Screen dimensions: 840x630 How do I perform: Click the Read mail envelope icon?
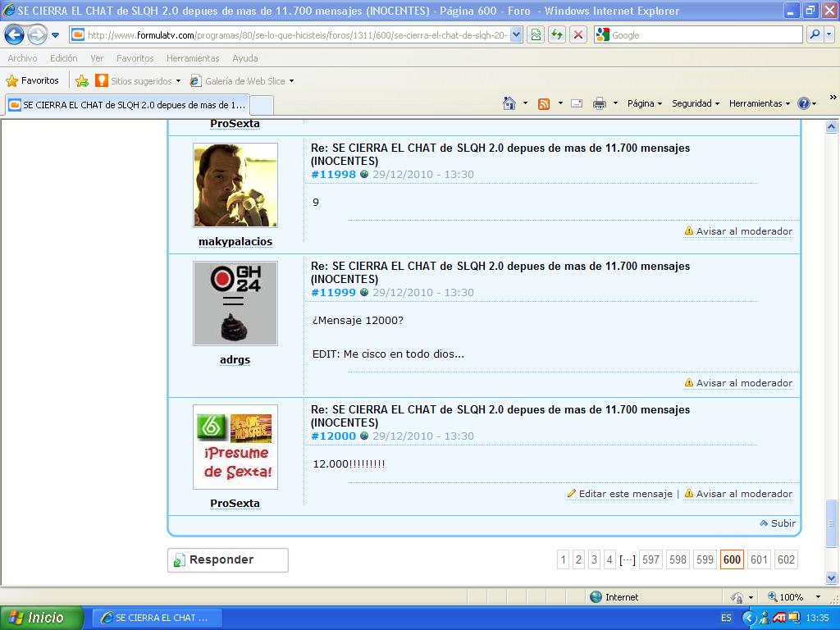(577, 103)
